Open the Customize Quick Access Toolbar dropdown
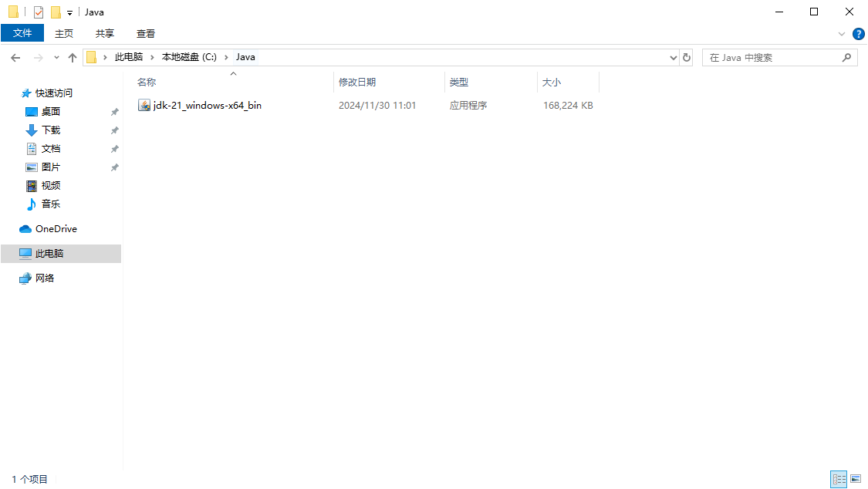Screen dimensions: 868x489 [69, 12]
